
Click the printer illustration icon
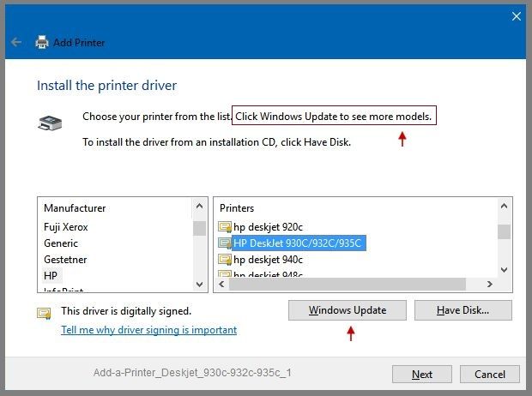(50, 123)
